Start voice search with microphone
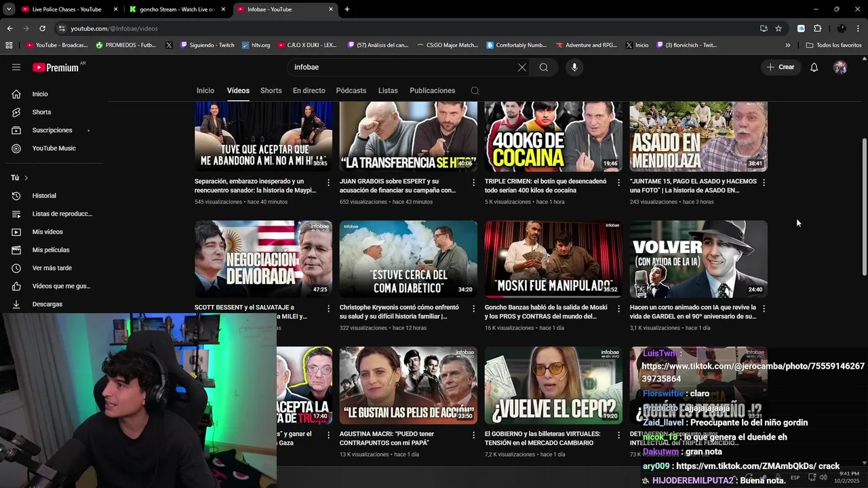868x488 pixels. [574, 67]
